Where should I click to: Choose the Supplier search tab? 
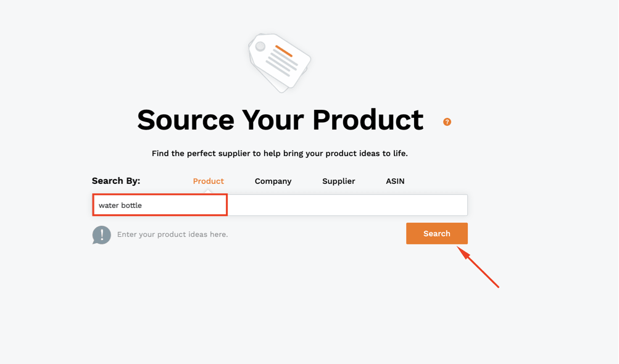click(x=338, y=181)
